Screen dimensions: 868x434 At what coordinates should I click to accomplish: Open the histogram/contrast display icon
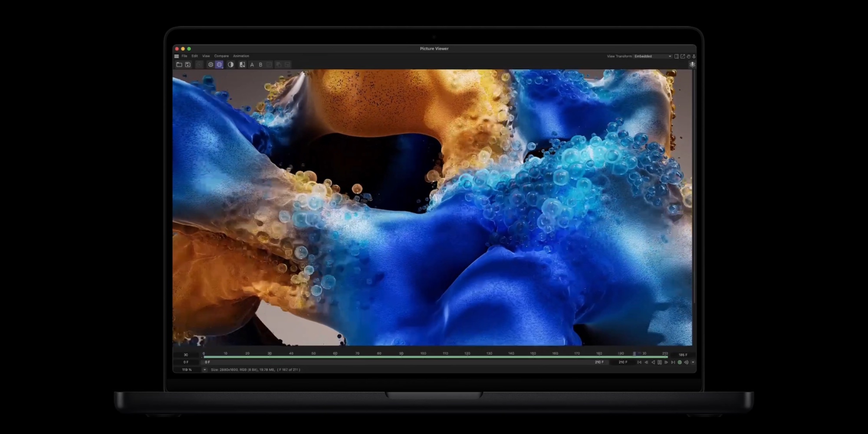[231, 64]
